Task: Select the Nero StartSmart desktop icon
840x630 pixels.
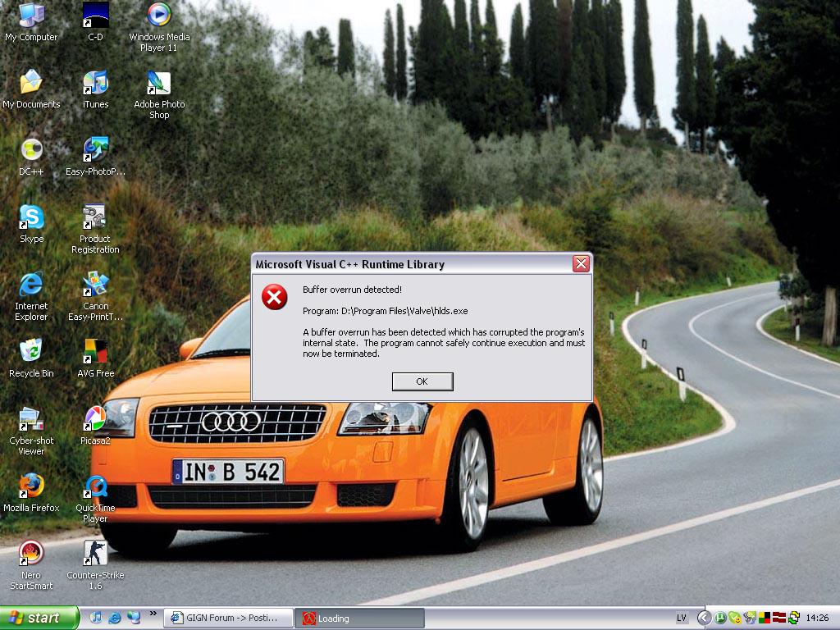Action: click(x=31, y=554)
